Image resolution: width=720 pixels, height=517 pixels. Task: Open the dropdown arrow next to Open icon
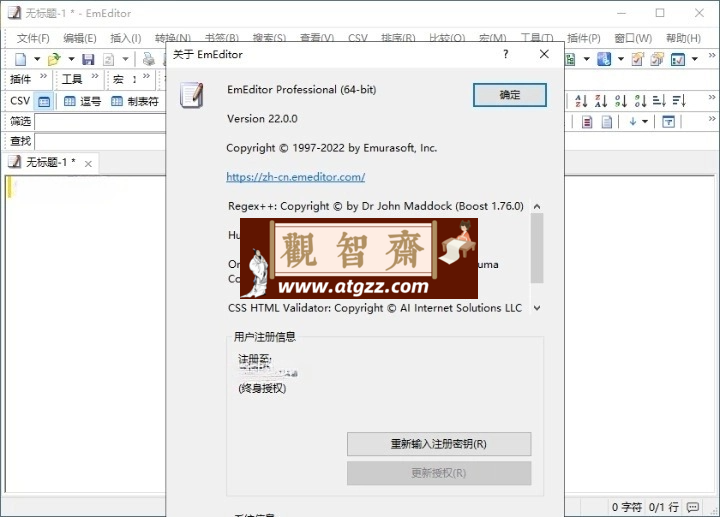click(71, 59)
